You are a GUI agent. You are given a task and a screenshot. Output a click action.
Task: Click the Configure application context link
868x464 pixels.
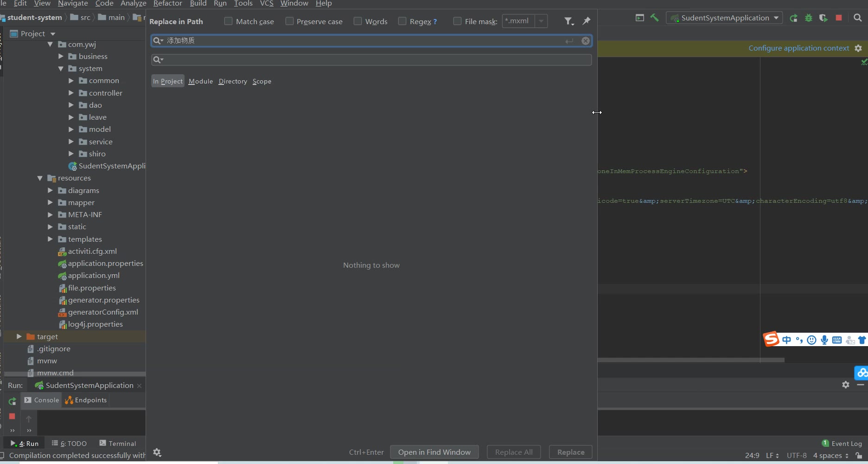click(x=798, y=48)
